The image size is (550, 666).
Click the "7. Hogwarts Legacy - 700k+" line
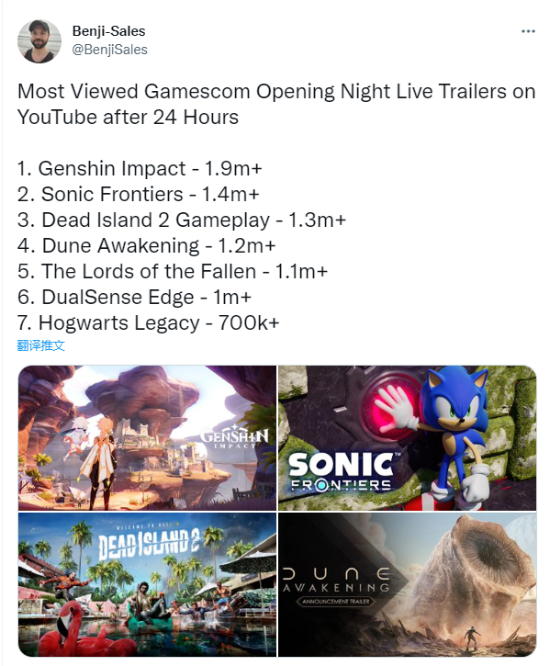(x=148, y=323)
